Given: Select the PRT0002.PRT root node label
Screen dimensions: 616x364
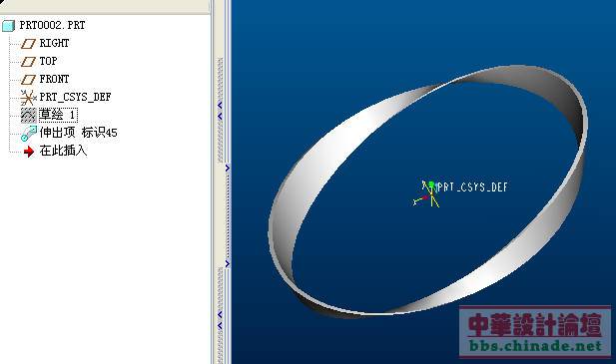Looking at the screenshot, I should click(x=52, y=26).
